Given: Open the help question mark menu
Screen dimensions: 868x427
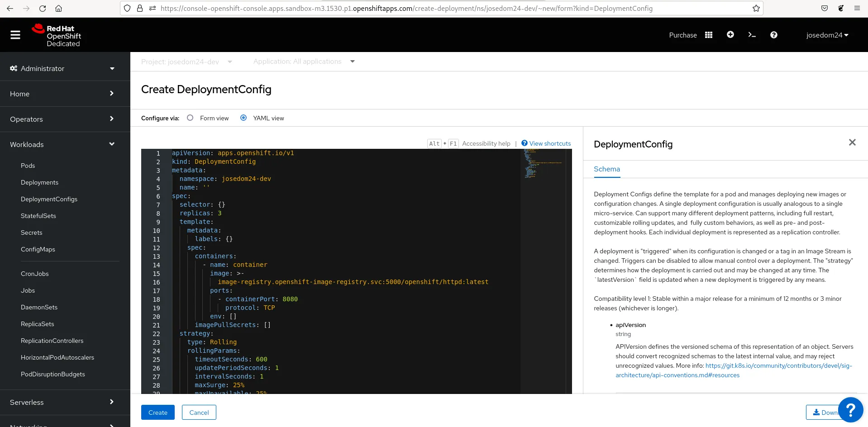Looking at the screenshot, I should pyautogui.click(x=773, y=35).
